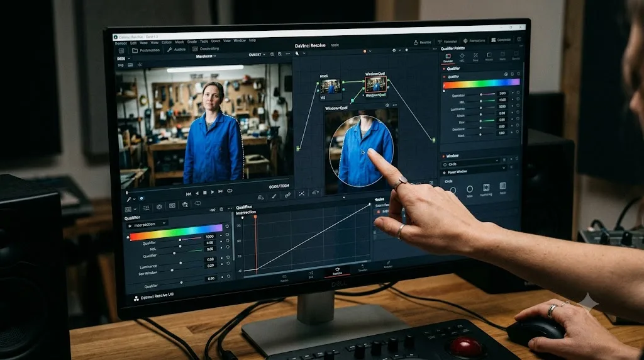
Task: Open three-dots menu on the Window-Qual preview
Action: pyautogui.click(x=394, y=105)
